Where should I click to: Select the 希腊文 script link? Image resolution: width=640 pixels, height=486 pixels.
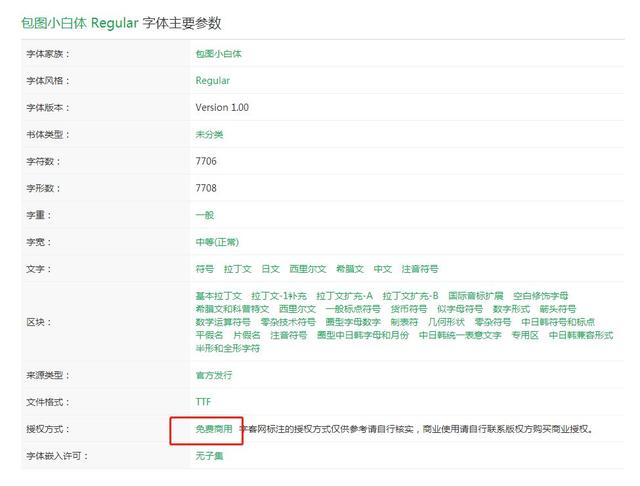(x=350, y=269)
